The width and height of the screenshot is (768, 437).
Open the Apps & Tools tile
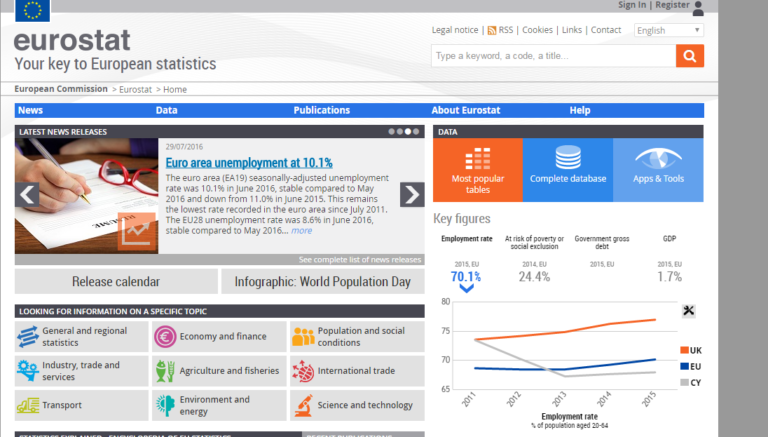[x=658, y=170]
